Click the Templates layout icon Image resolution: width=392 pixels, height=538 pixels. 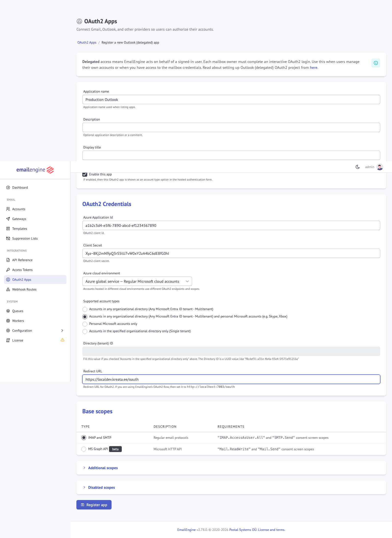(8, 229)
